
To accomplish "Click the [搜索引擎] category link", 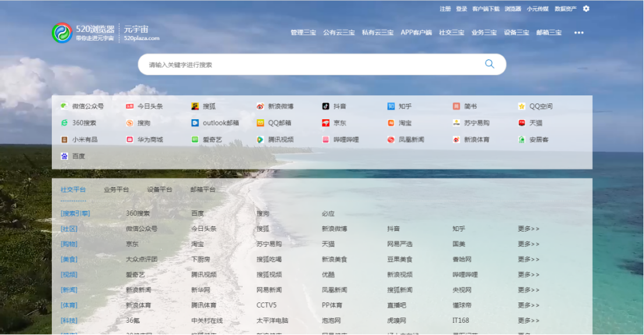I will (75, 213).
